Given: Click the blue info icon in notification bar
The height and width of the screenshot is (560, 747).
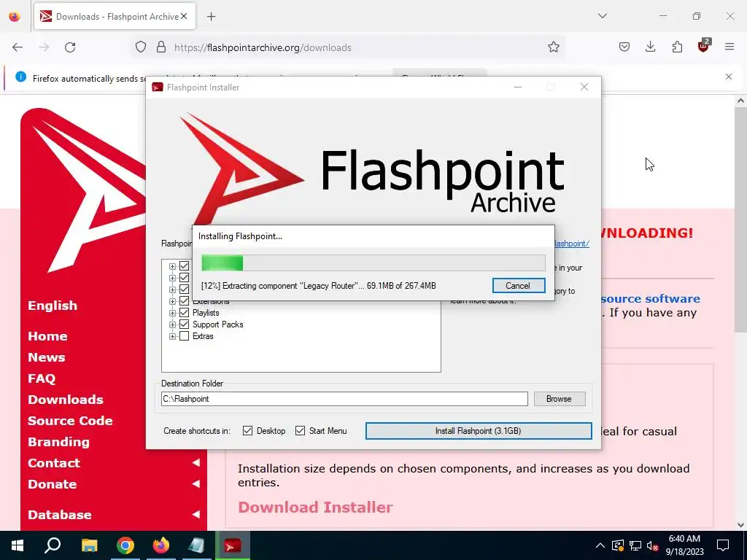Looking at the screenshot, I should pos(20,77).
